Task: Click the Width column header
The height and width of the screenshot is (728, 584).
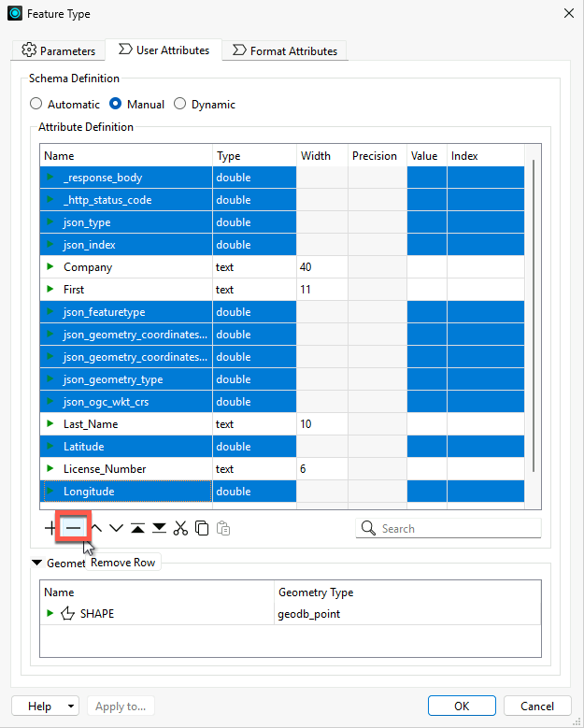Action: (x=322, y=155)
